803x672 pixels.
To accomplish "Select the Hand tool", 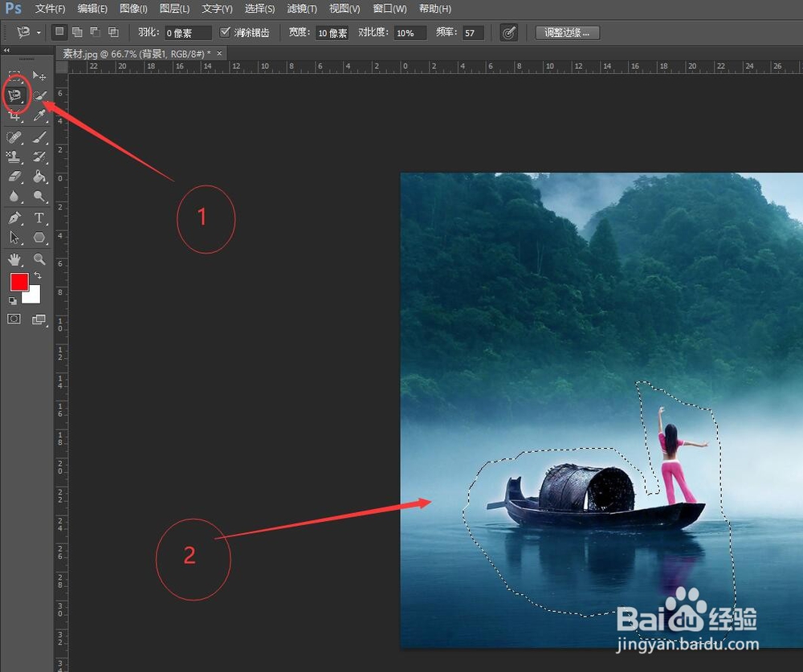I will pyautogui.click(x=14, y=259).
